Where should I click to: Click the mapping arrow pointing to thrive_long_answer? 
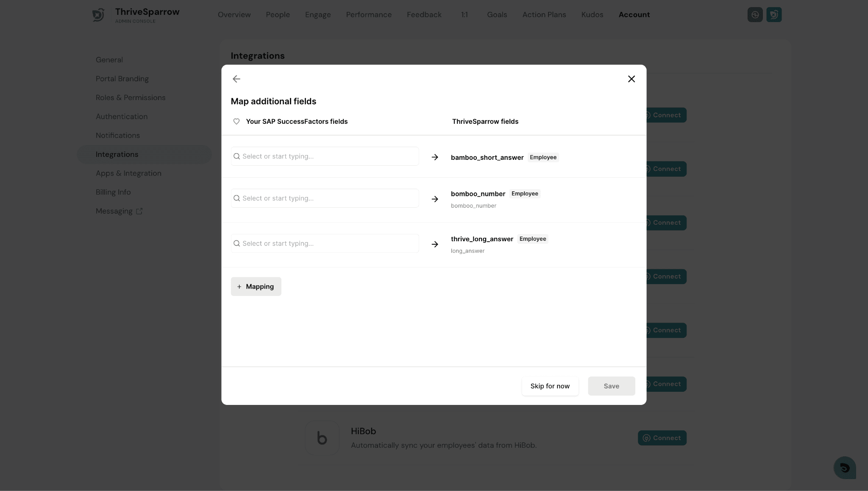(x=435, y=244)
